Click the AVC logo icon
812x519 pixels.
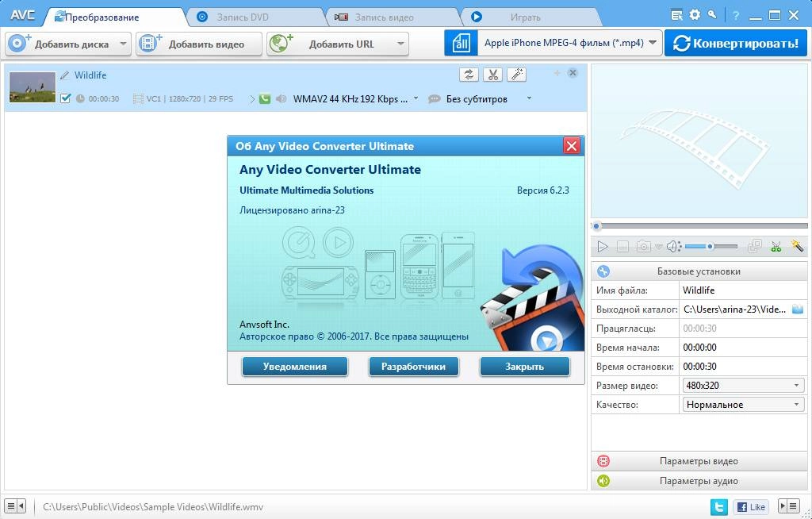pyautogui.click(x=23, y=14)
